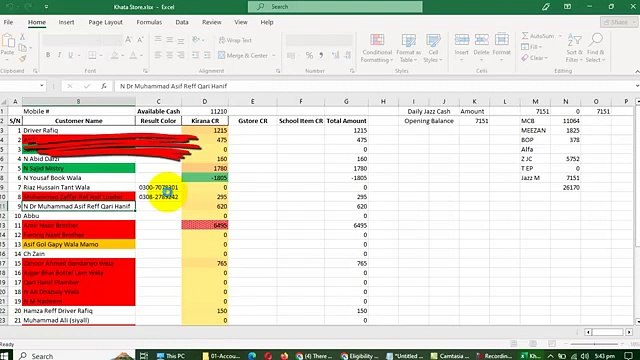Apply the Fill Color bucket
The image size is (640, 360).
[x=115, y=55]
